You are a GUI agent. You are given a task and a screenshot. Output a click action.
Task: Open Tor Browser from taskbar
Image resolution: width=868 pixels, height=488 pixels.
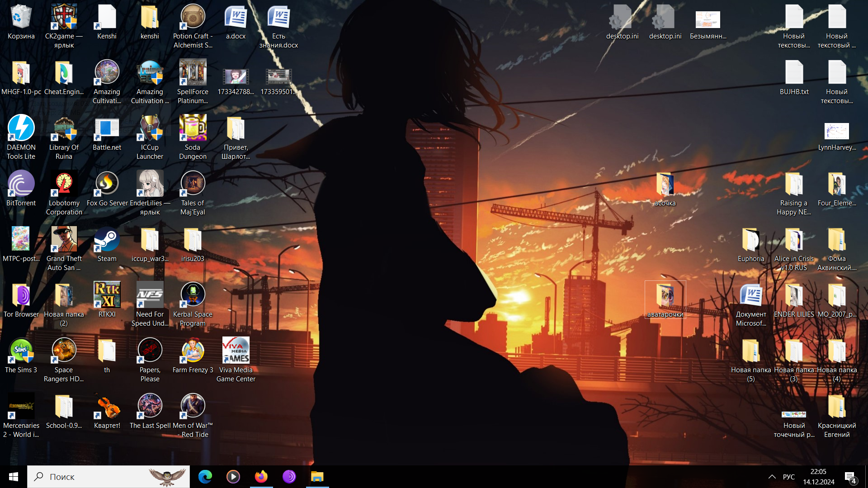289,477
